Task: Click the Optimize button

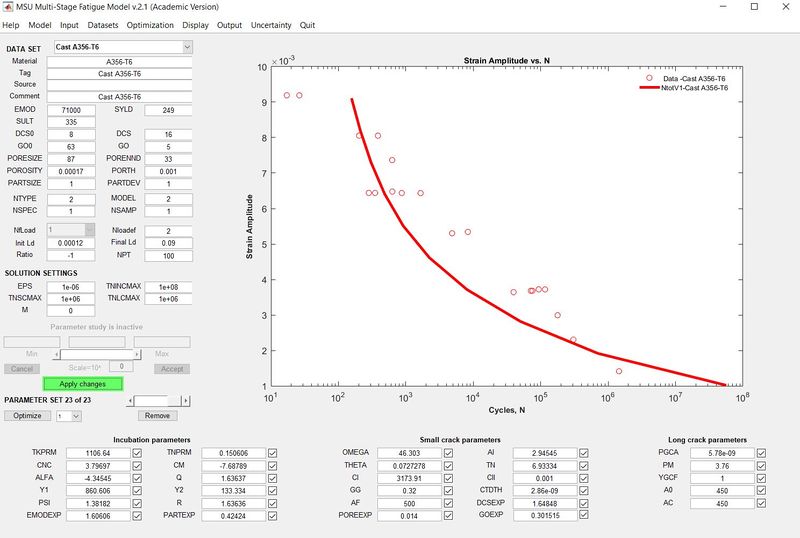Action: coord(27,415)
